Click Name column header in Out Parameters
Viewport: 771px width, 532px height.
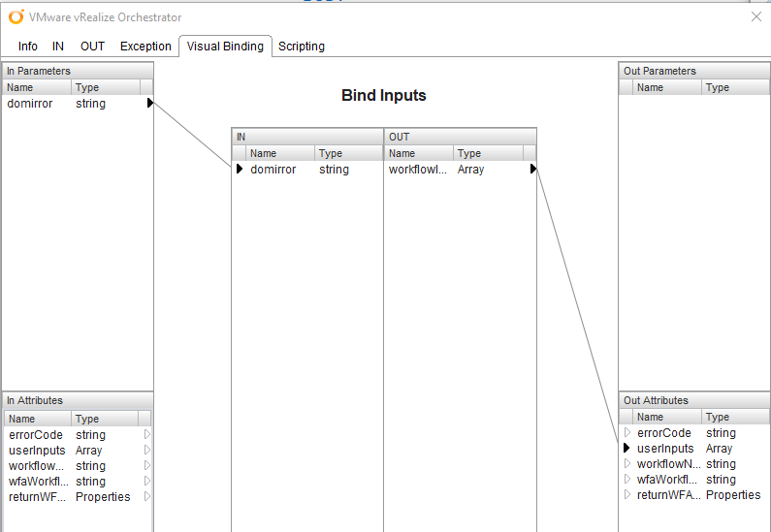(666, 87)
